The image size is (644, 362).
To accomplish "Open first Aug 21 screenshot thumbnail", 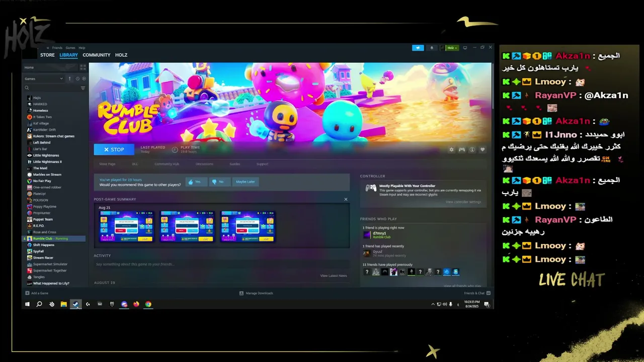I will click(x=127, y=226).
